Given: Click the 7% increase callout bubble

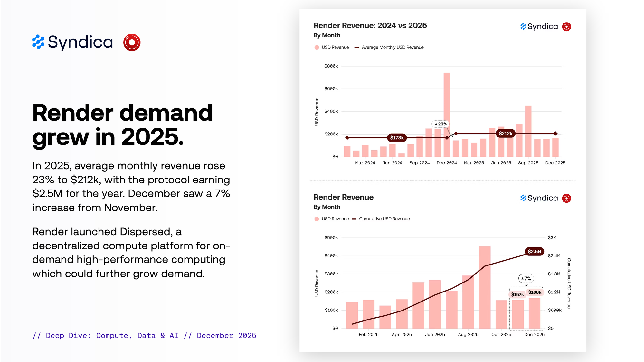Looking at the screenshot, I should coord(526,278).
